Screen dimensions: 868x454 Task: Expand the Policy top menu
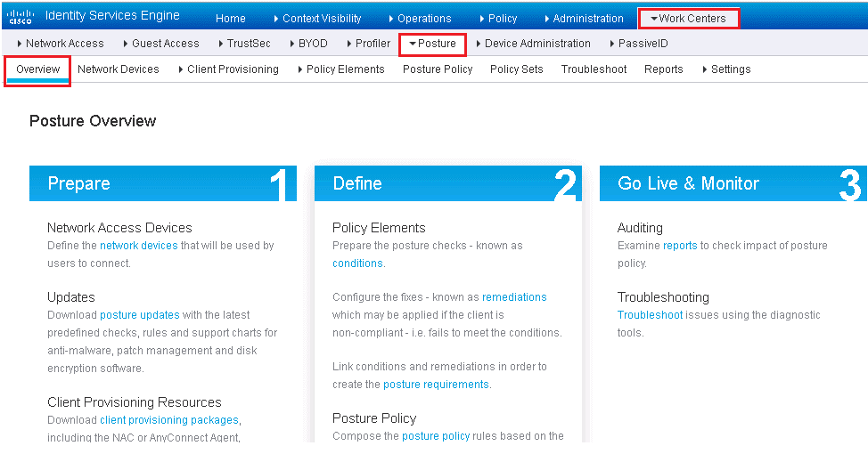coord(498,18)
